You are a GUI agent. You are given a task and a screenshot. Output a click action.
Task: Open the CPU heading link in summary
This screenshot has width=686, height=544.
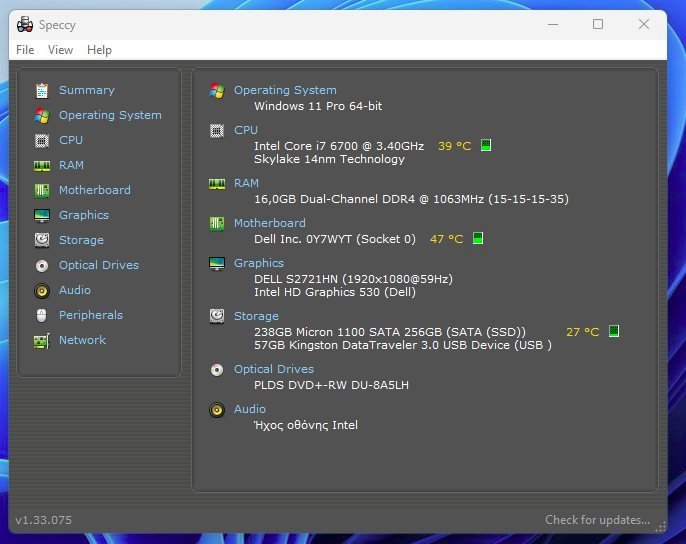[246, 130]
